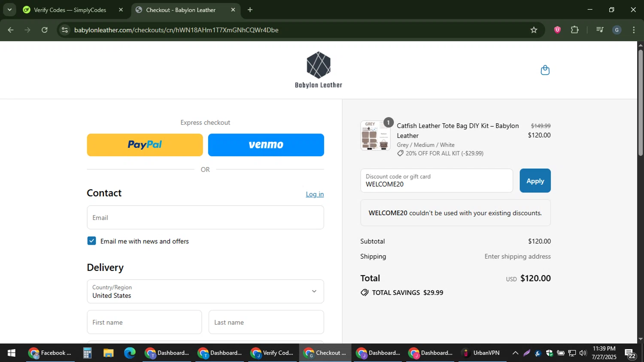Screen dimensions: 644x362
Task: Open the Windows Start menu
Action: (12, 353)
